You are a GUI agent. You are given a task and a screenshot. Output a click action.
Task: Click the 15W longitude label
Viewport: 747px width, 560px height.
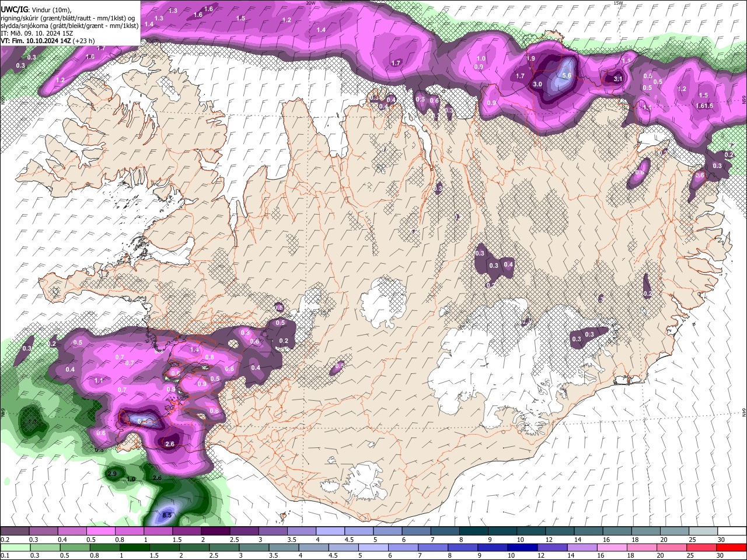click(619, 3)
